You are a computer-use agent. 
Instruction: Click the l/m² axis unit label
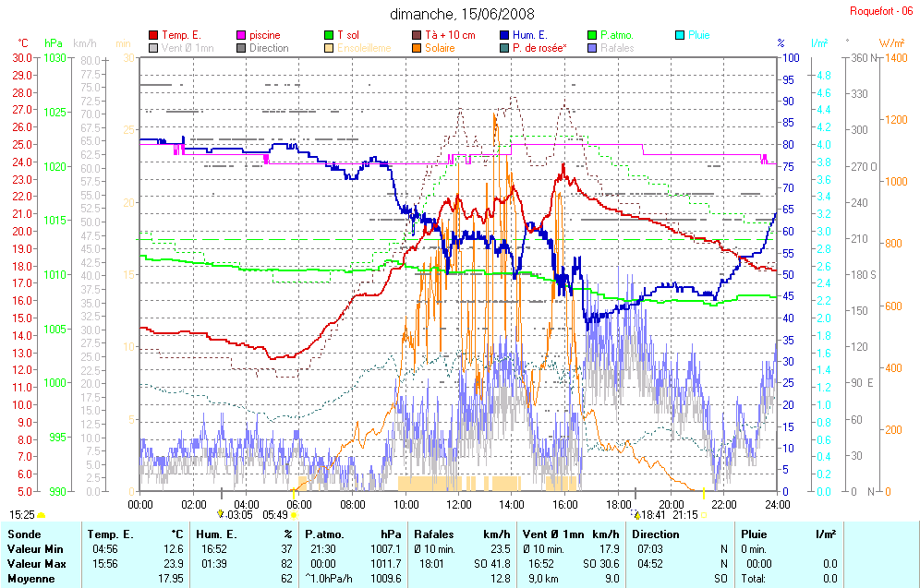coord(819,43)
